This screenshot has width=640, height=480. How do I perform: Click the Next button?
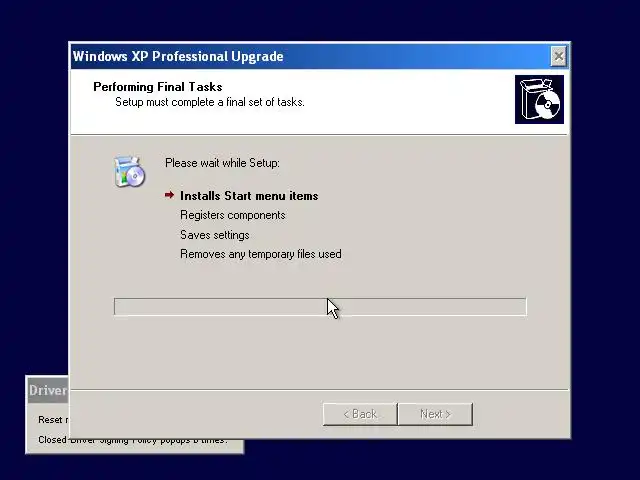click(x=435, y=414)
